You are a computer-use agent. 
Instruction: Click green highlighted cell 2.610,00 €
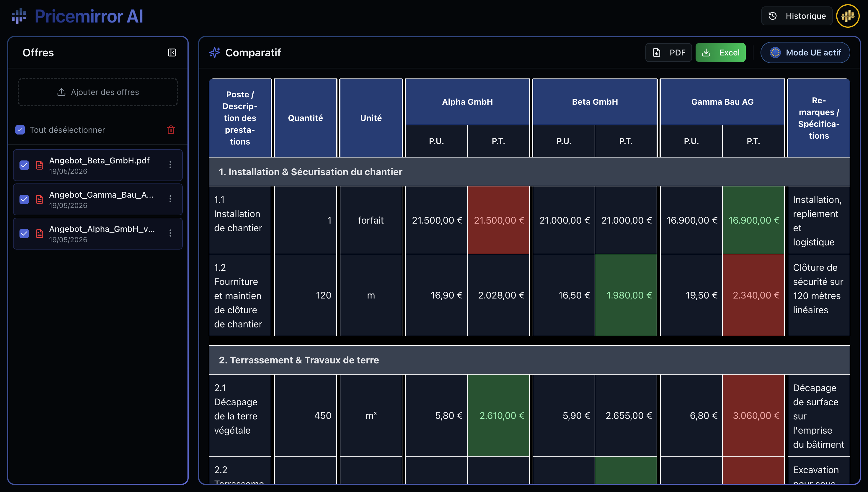coord(498,416)
